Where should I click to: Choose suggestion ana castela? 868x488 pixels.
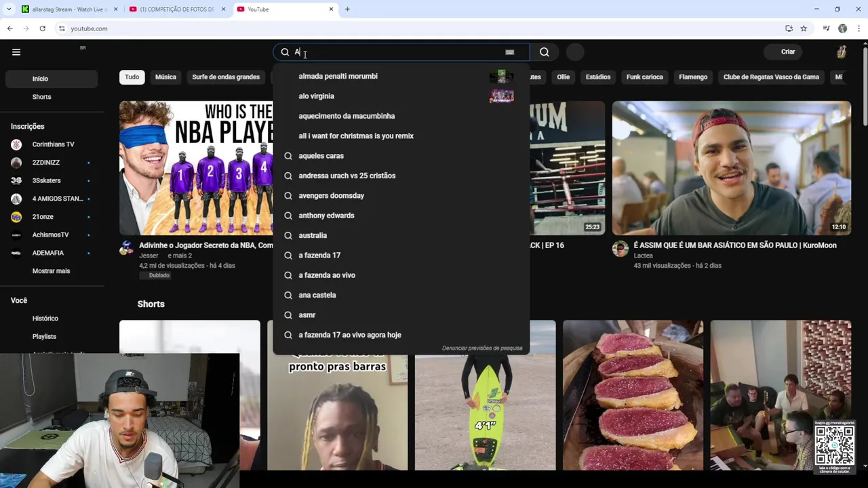(x=401, y=295)
